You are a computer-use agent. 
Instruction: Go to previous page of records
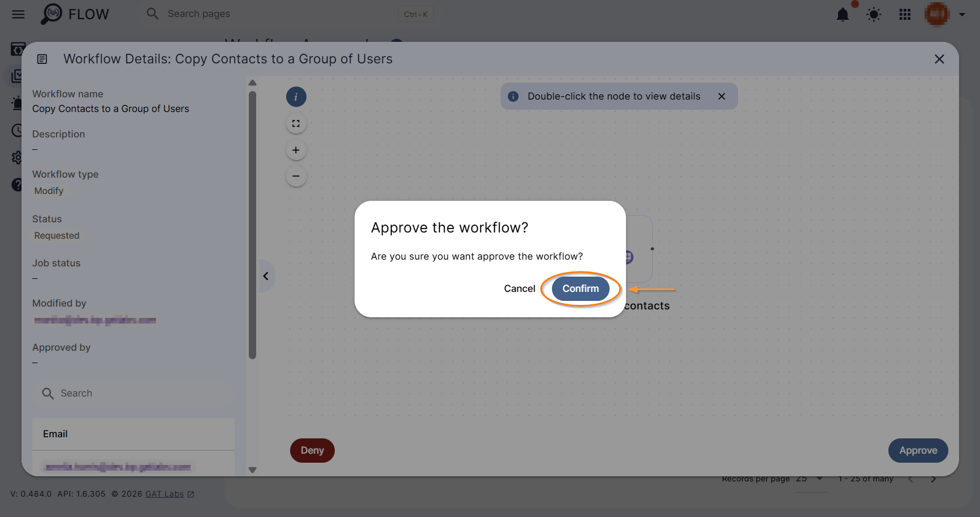[910, 480]
